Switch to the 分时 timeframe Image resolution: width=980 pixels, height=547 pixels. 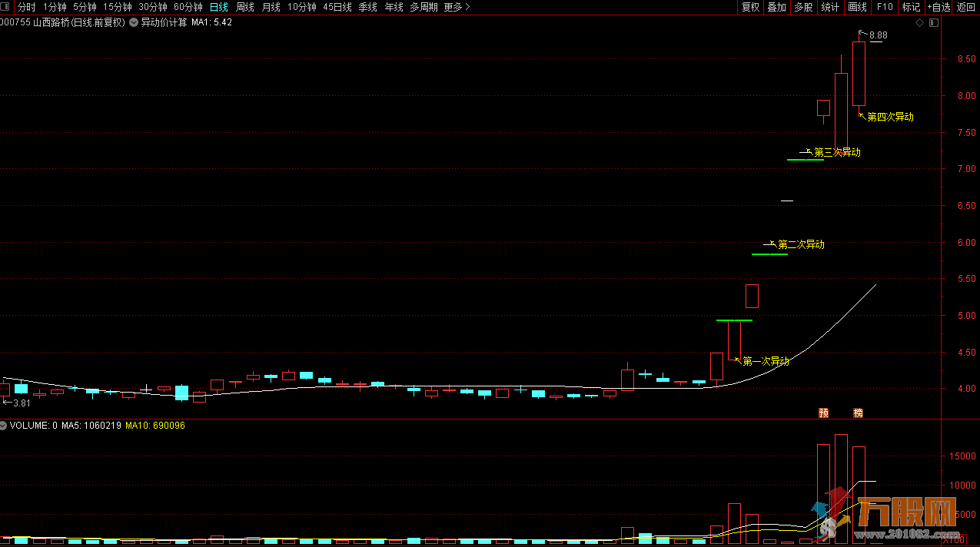coord(27,7)
